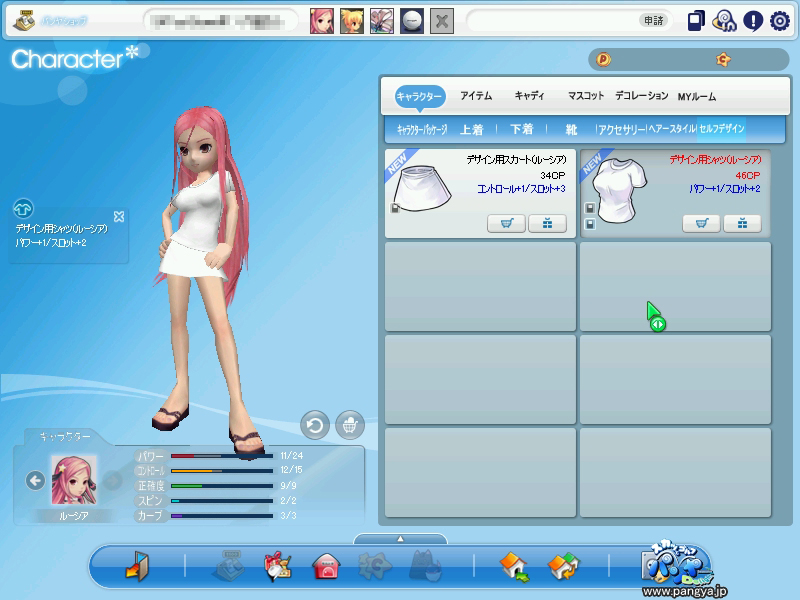
Task: Go to next character with right arrow
Action: [113, 481]
